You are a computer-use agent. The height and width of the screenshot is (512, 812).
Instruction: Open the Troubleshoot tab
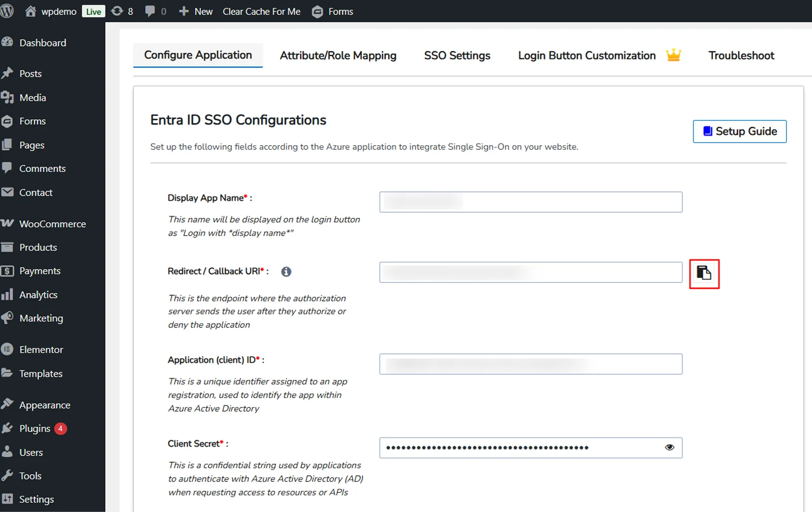(741, 55)
